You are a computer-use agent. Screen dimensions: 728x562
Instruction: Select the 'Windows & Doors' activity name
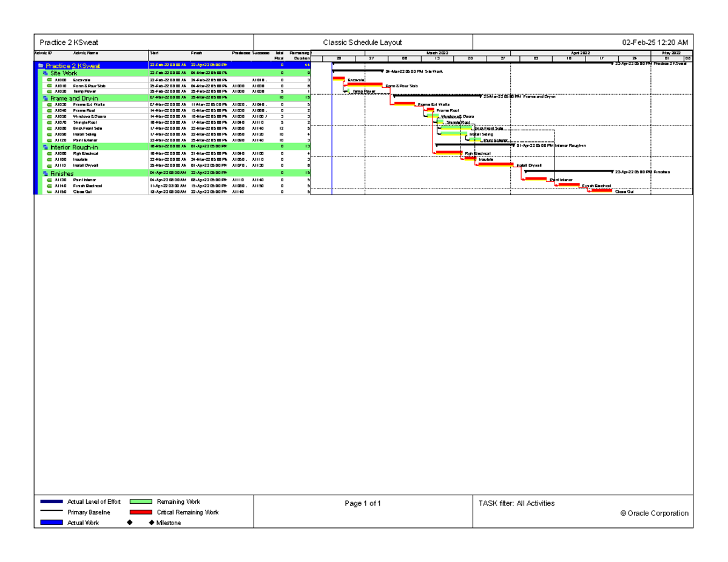coord(89,116)
